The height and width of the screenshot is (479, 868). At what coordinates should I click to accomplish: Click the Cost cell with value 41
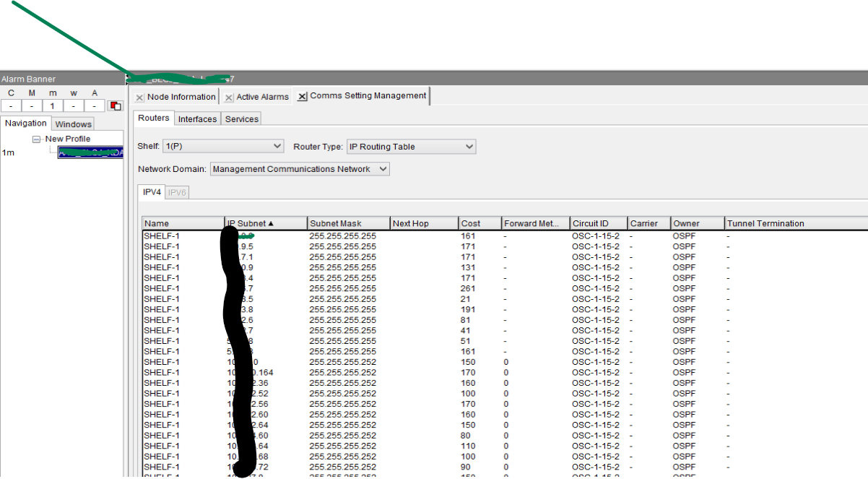pyautogui.click(x=466, y=330)
